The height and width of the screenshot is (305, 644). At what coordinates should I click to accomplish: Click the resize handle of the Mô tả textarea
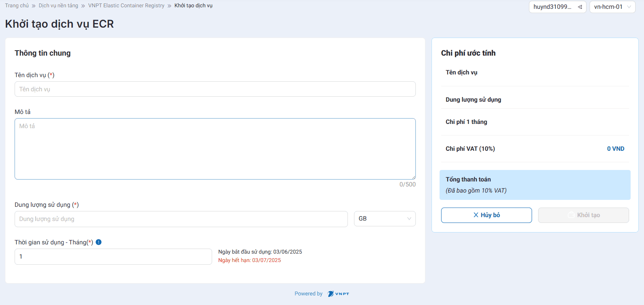[x=413, y=177]
